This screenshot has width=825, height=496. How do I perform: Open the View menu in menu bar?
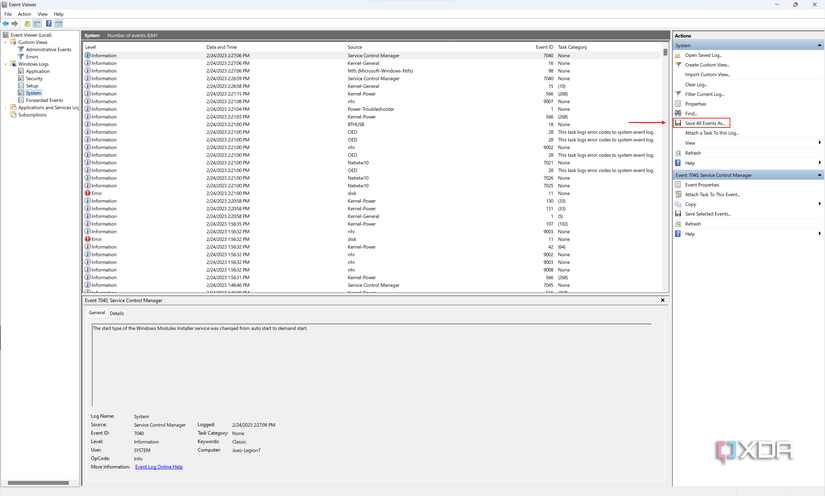pos(43,14)
